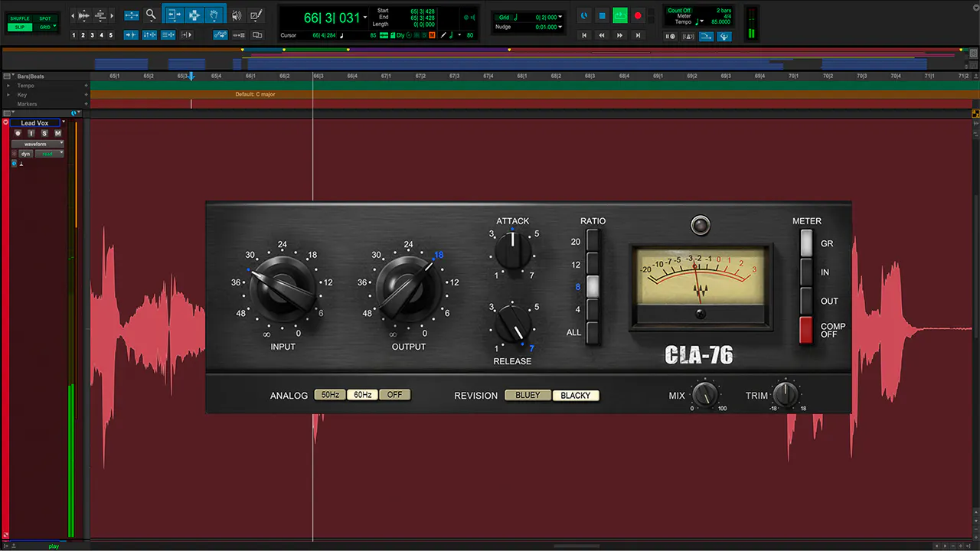Viewport: 980px width, 551px height.
Task: Adjust the MIX knob on CLA-76
Action: [x=704, y=395]
